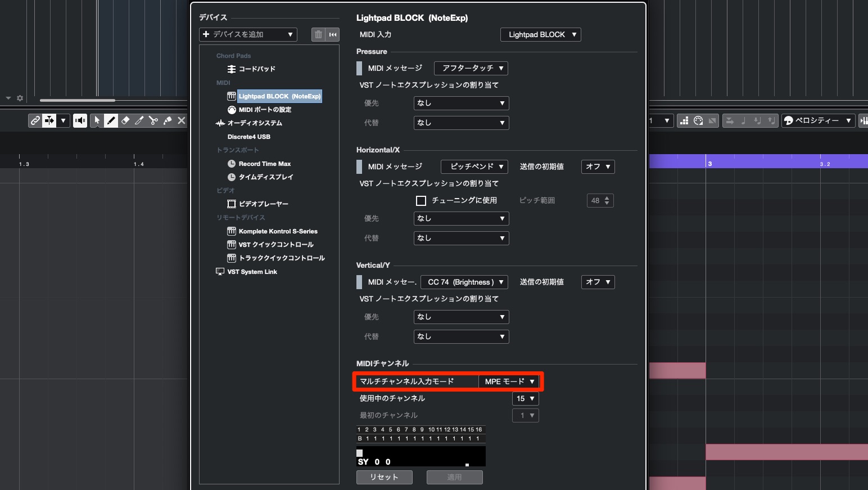Viewport: 868px width, 490px height.
Task: Open Horizontal/X ピッチベンド dropdown
Action: tap(474, 167)
